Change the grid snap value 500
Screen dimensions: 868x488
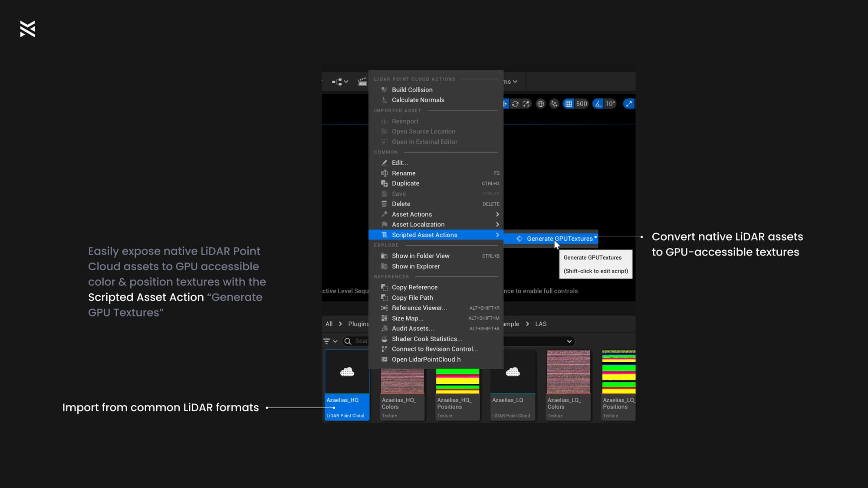(582, 104)
